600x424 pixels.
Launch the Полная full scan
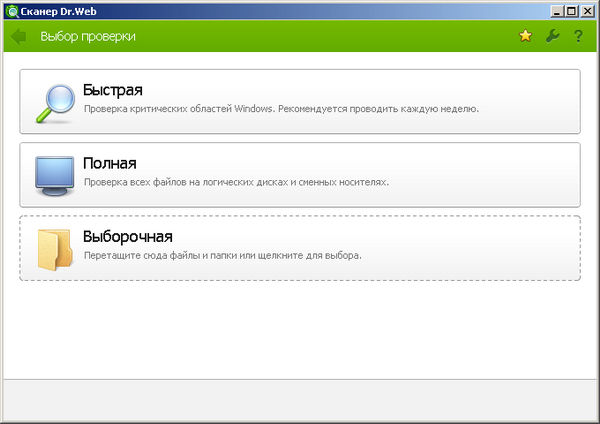click(x=300, y=175)
